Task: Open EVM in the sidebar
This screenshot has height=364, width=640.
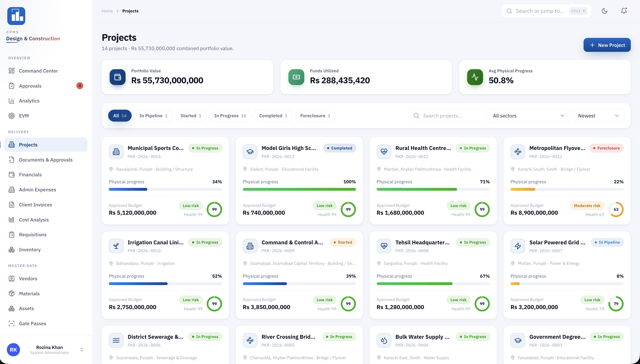Action: tap(46, 116)
